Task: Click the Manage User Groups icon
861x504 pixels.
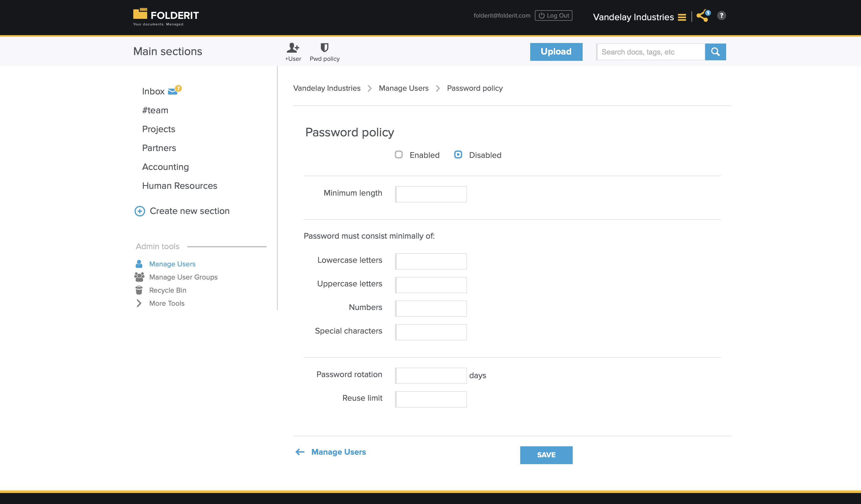Action: (x=139, y=277)
